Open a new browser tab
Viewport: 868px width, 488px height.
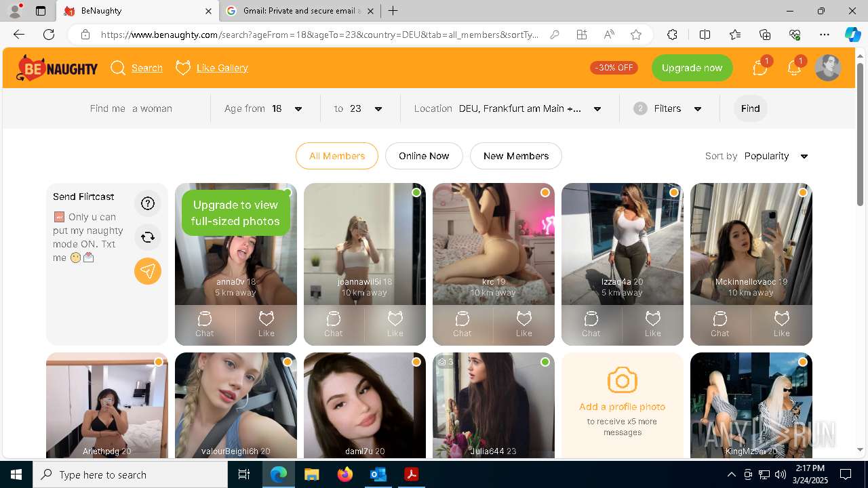click(393, 11)
